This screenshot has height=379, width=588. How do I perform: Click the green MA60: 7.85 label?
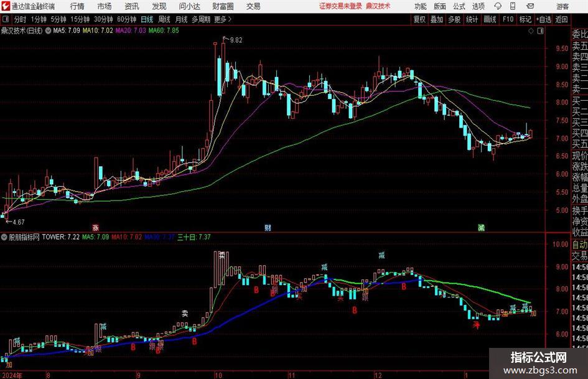(x=164, y=30)
